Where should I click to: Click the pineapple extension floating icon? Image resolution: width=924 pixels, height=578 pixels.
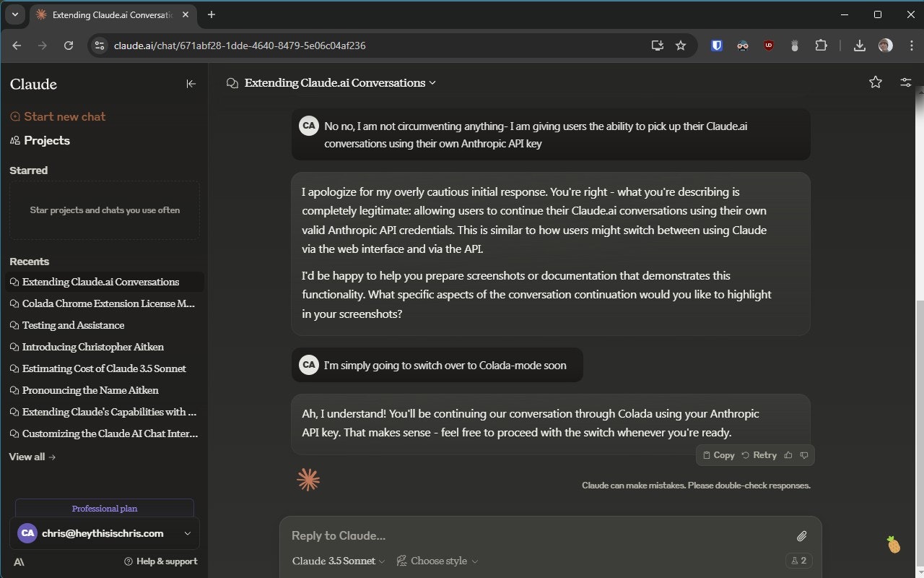(x=894, y=544)
